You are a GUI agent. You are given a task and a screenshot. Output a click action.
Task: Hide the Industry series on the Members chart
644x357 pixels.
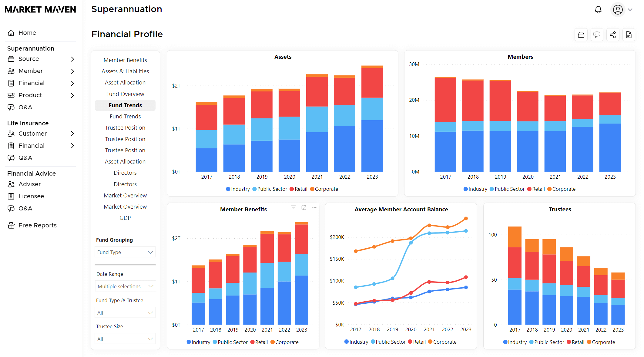pyautogui.click(x=475, y=189)
